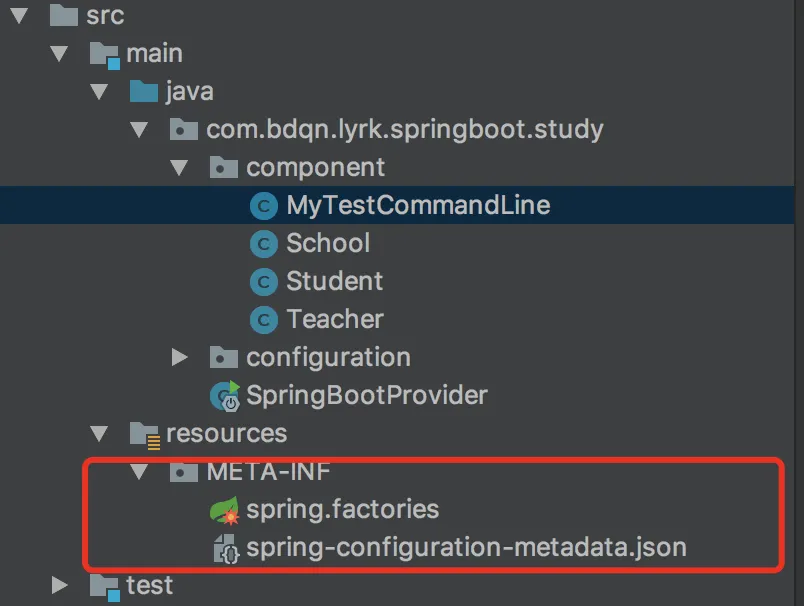Click the Student class icon

click(264, 282)
